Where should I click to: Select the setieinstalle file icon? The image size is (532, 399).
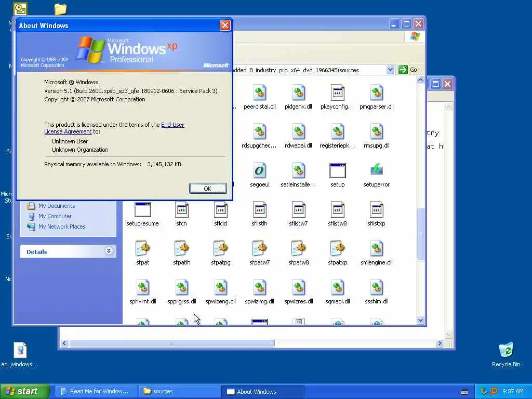click(x=299, y=170)
